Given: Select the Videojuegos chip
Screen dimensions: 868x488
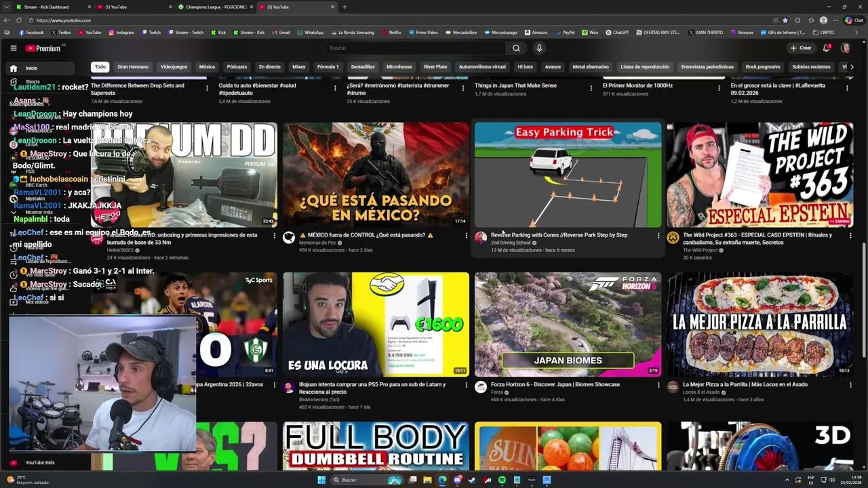Looking at the screenshot, I should point(174,67).
